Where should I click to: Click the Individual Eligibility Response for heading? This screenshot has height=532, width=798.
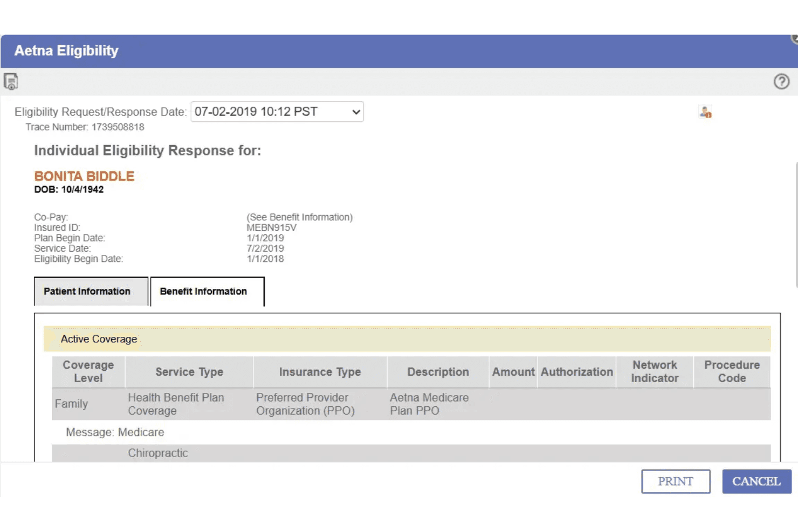click(147, 150)
